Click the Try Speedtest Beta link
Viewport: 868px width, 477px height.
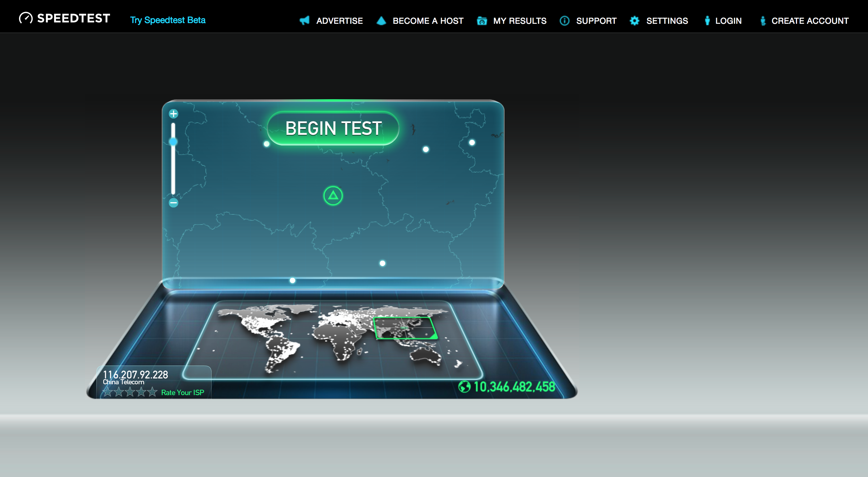click(x=168, y=20)
